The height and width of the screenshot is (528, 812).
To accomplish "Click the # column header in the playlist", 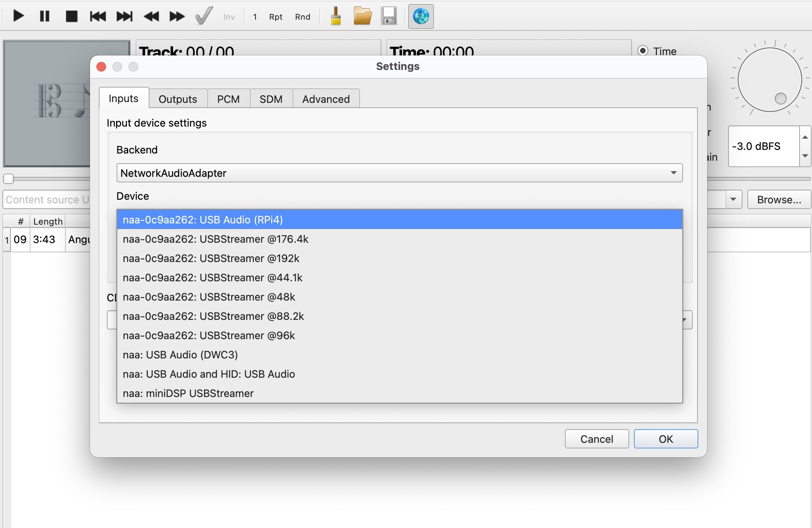I will click(20, 221).
